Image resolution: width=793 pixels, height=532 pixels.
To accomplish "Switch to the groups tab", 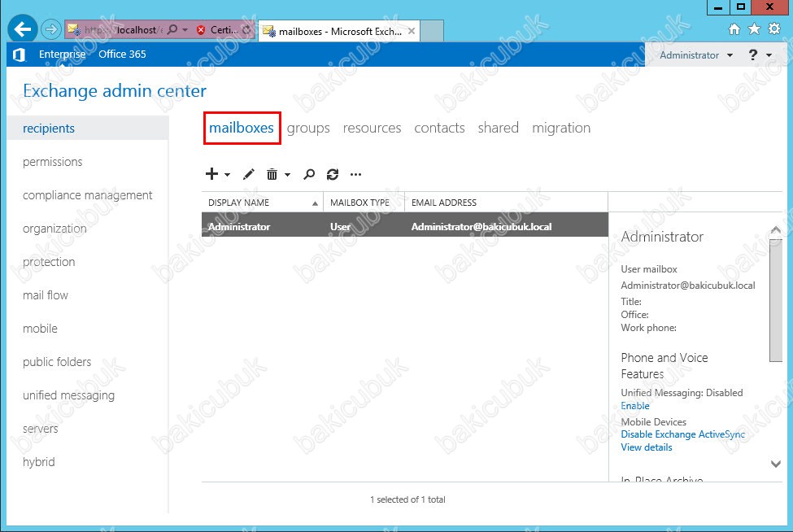I will tap(308, 129).
